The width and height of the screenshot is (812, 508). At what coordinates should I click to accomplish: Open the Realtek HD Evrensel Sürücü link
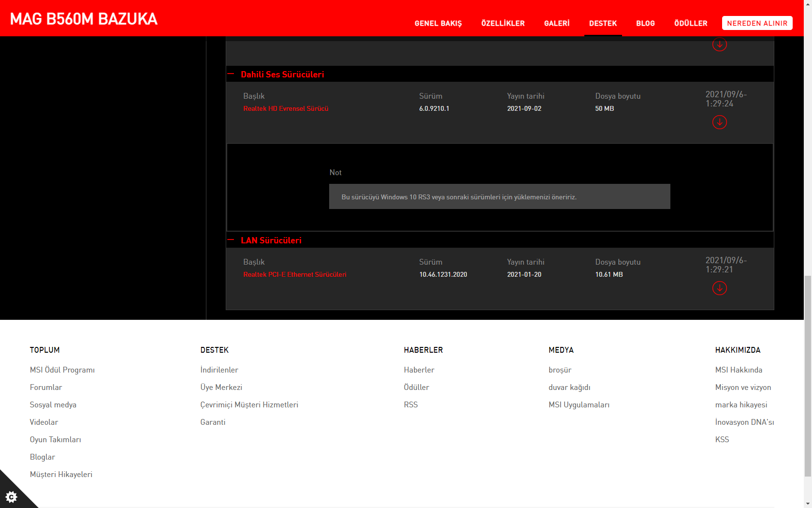coord(286,108)
